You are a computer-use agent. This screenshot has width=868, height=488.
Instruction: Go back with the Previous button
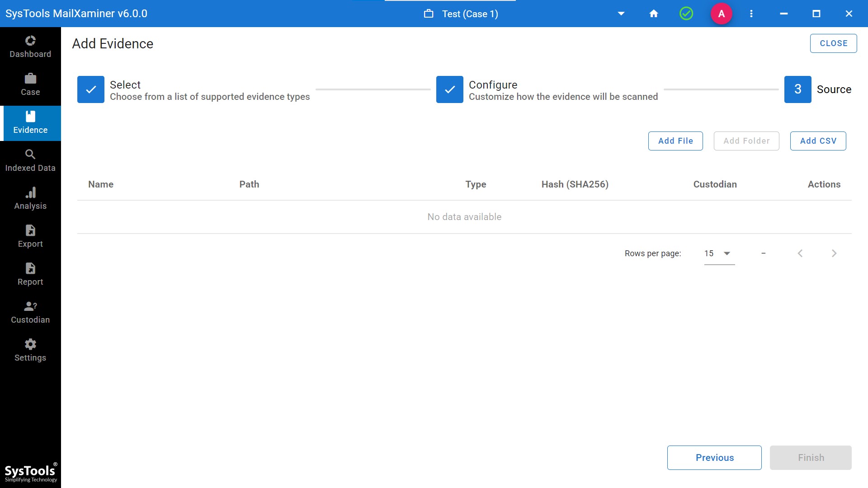[x=714, y=458]
